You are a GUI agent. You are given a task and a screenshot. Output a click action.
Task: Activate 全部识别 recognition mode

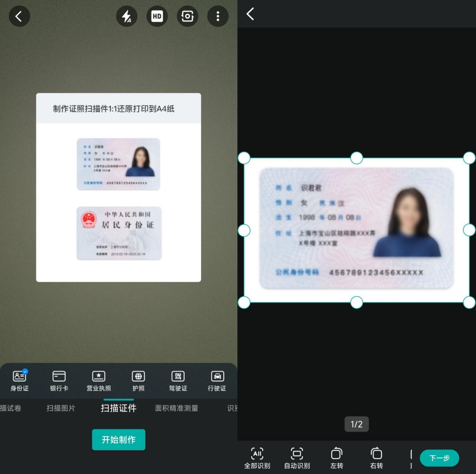click(257, 457)
